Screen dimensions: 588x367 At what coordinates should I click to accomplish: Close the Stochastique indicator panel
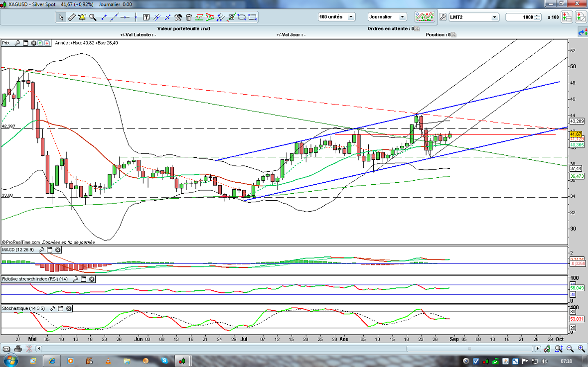(68, 309)
